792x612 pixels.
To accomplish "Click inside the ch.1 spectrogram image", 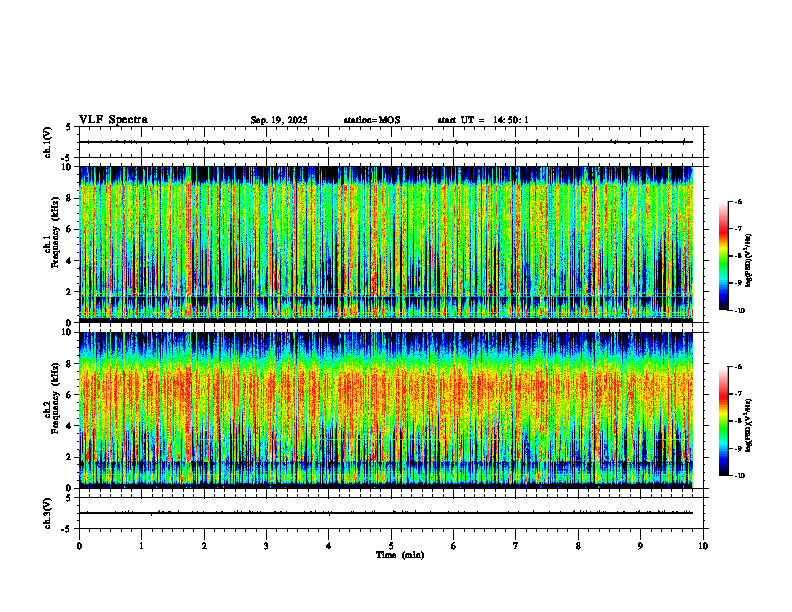I will coord(386,244).
